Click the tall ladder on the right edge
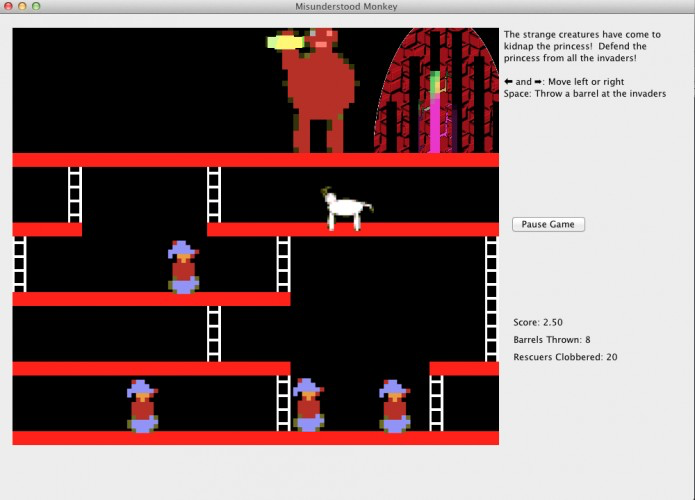The width and height of the screenshot is (695, 500). coord(491,299)
